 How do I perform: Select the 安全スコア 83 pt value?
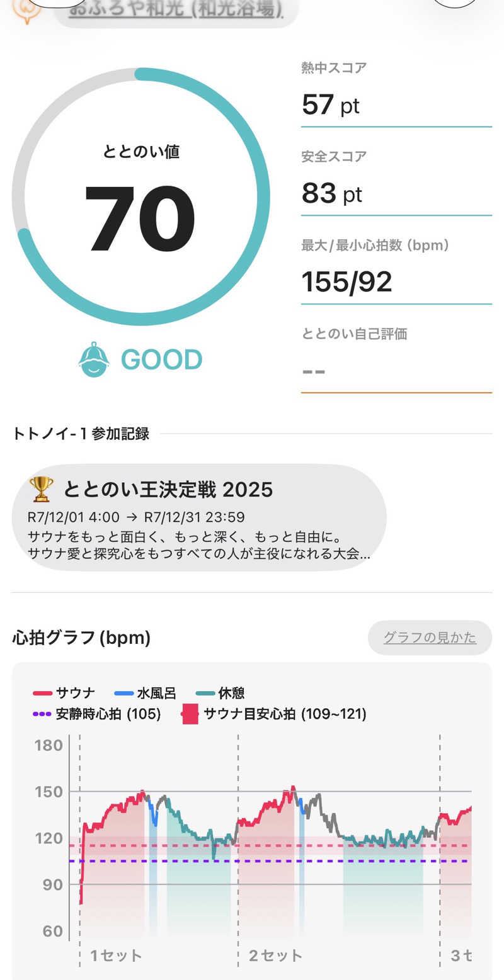(332, 193)
